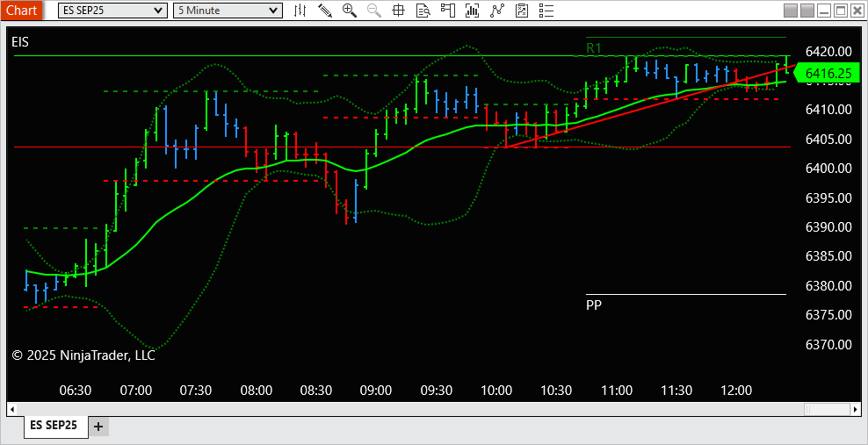Click the 11:00 time axis label
Screen dimensions: 868x445
coord(617,391)
